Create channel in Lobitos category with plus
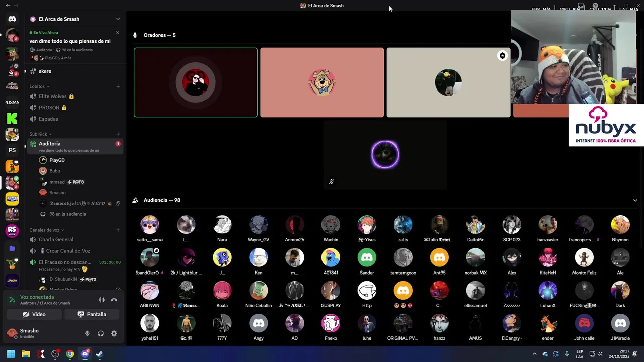Screen dimensions: 644x362 (118, 86)
